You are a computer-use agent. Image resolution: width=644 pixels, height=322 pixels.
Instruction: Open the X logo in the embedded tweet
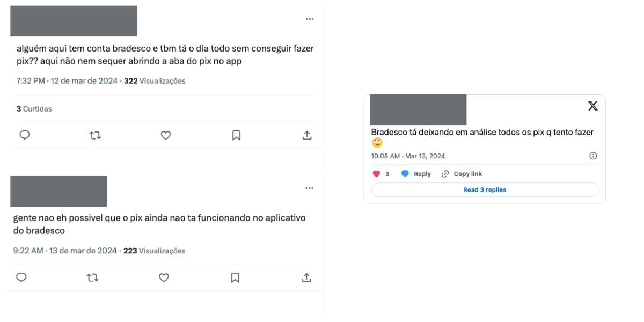coord(593,106)
